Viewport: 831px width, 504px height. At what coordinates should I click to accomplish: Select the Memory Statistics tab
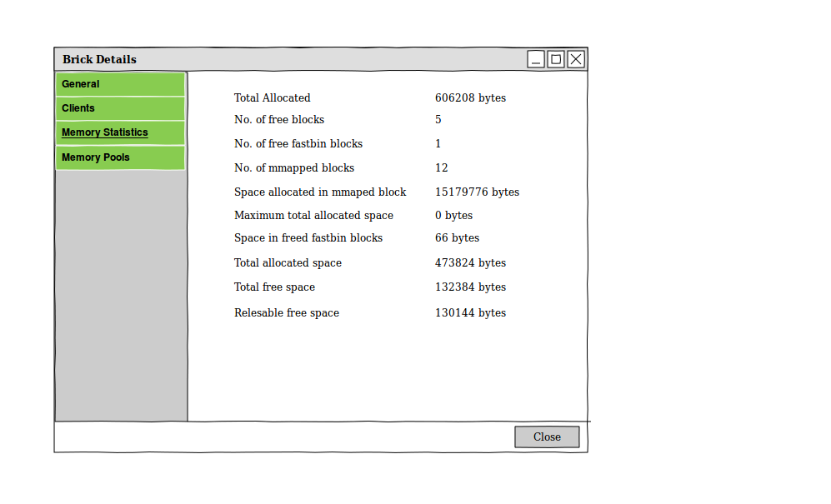point(120,132)
